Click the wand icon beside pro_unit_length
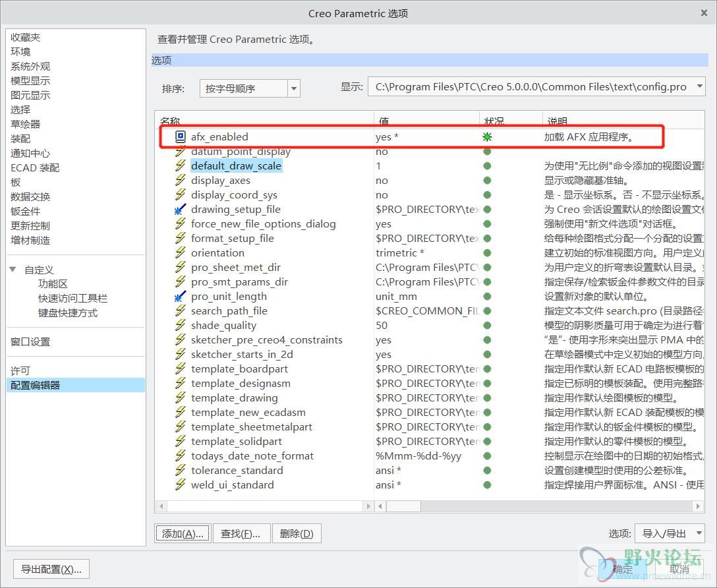The height and width of the screenshot is (588, 717). point(180,296)
